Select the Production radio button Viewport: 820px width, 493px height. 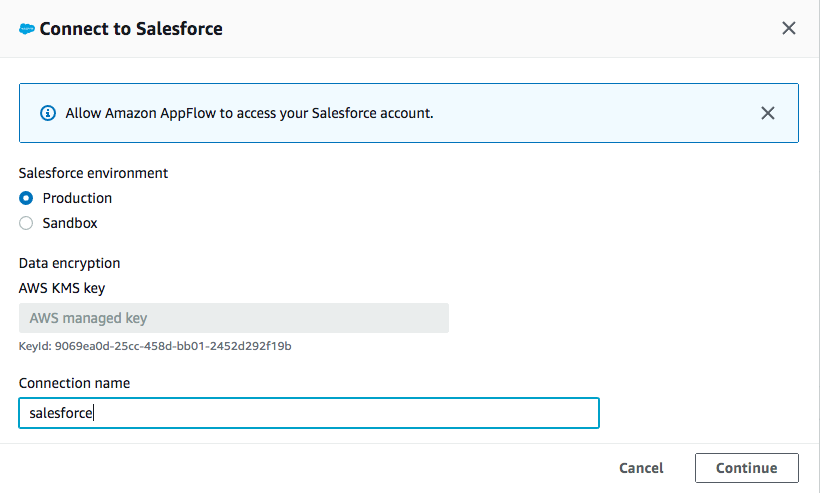click(27, 198)
